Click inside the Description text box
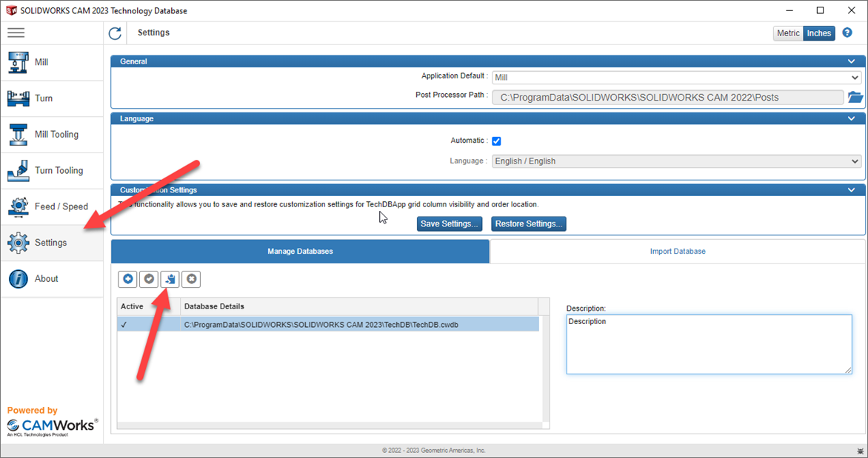 coord(708,344)
